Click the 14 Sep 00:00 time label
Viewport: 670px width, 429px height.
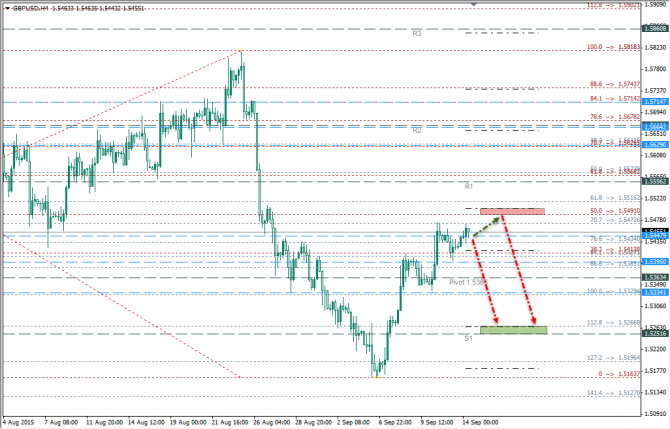481,423
